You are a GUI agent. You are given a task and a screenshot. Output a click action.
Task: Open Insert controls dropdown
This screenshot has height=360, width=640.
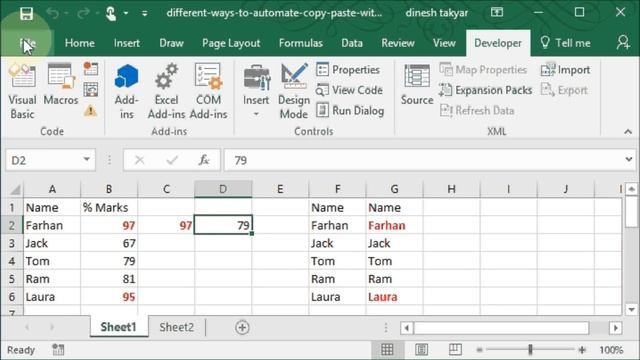point(256,91)
